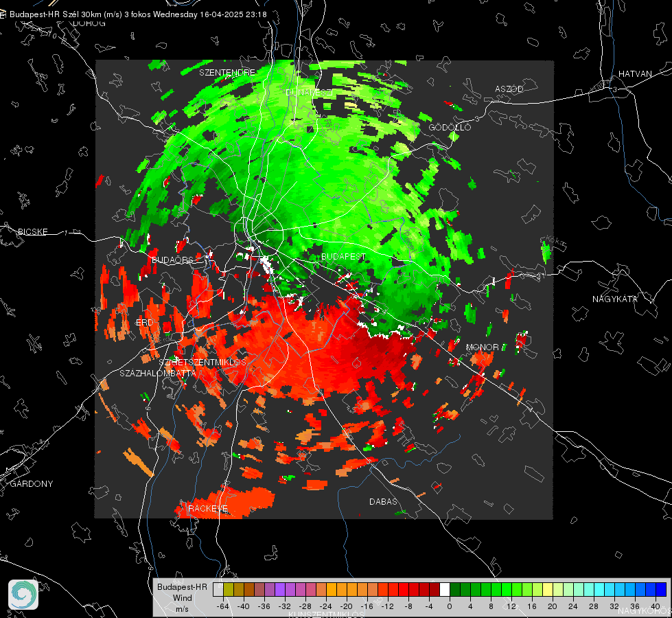
Task: Click the '-24' legend scale value
Action: tap(326, 606)
